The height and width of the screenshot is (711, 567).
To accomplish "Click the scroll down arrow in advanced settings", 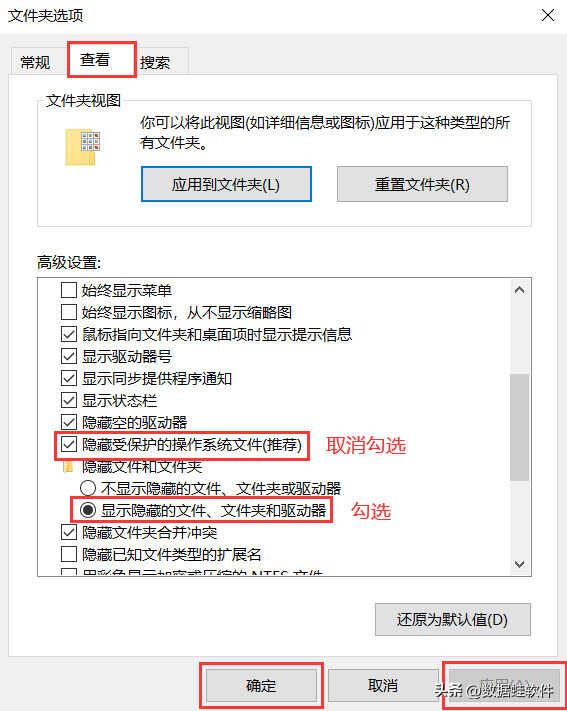I will (520, 564).
